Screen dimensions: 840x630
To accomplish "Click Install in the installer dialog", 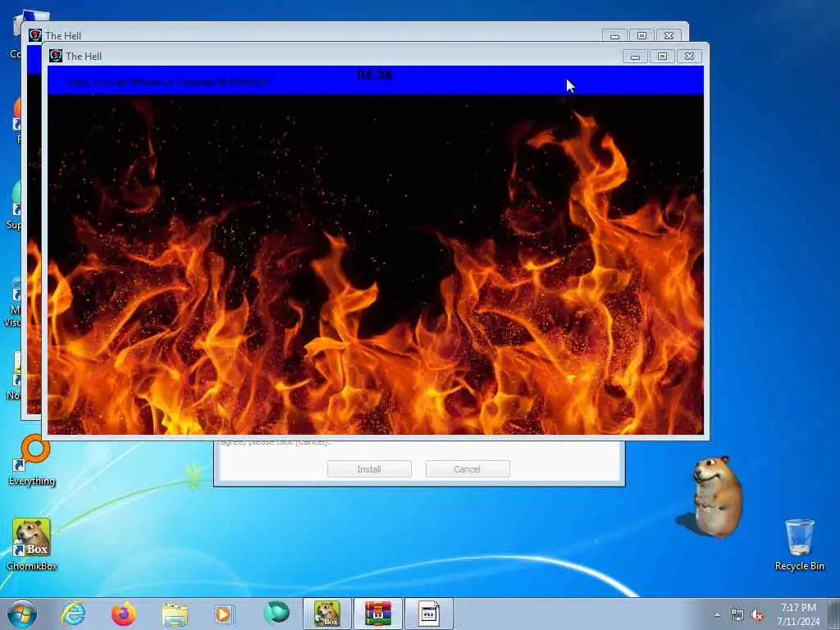I will tap(369, 468).
